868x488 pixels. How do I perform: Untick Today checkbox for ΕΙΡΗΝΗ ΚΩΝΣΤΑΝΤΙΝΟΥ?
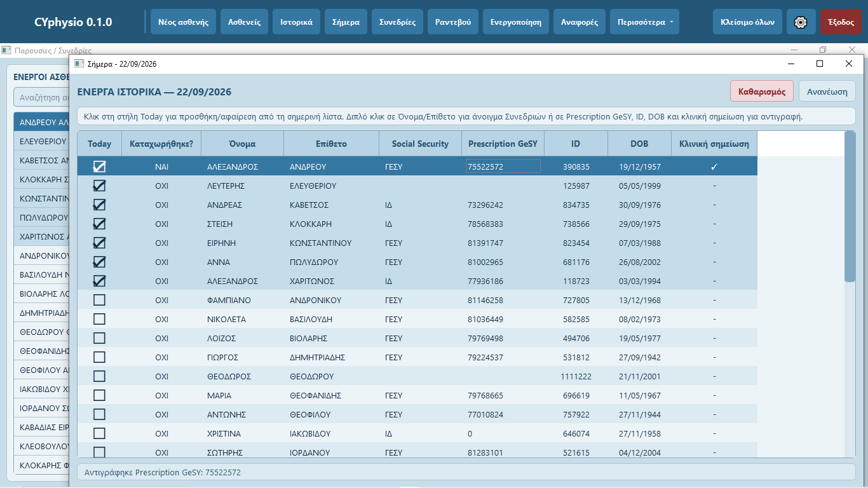(x=99, y=243)
